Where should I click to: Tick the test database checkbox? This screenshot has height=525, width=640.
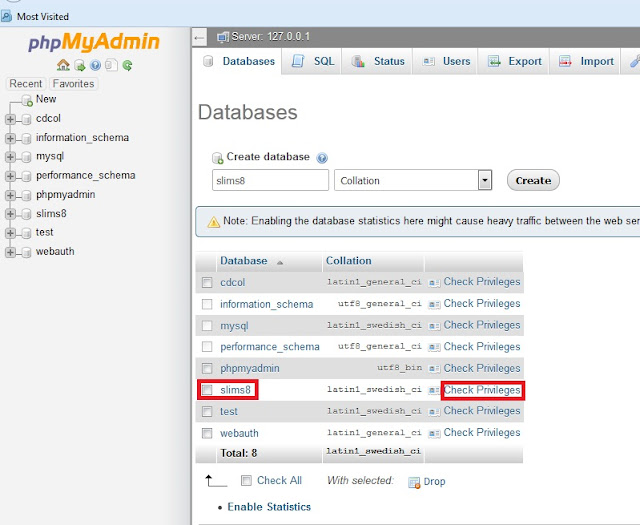[207, 412]
